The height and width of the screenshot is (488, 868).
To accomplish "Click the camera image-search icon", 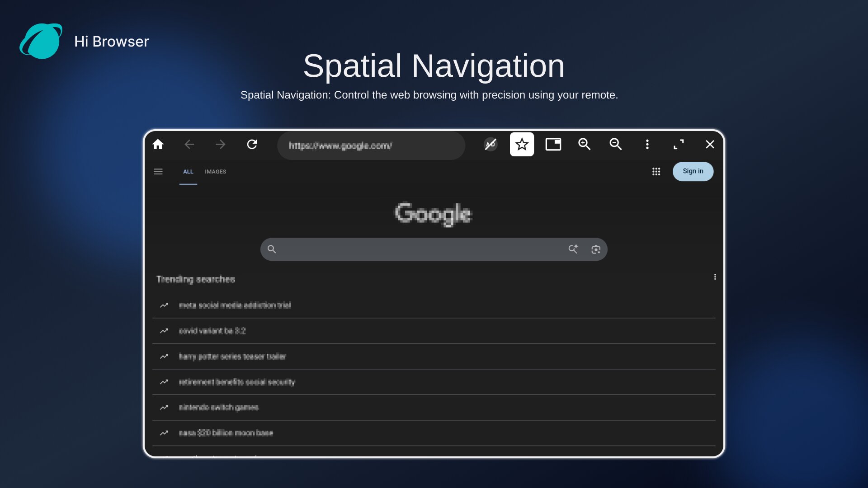I will (x=595, y=249).
